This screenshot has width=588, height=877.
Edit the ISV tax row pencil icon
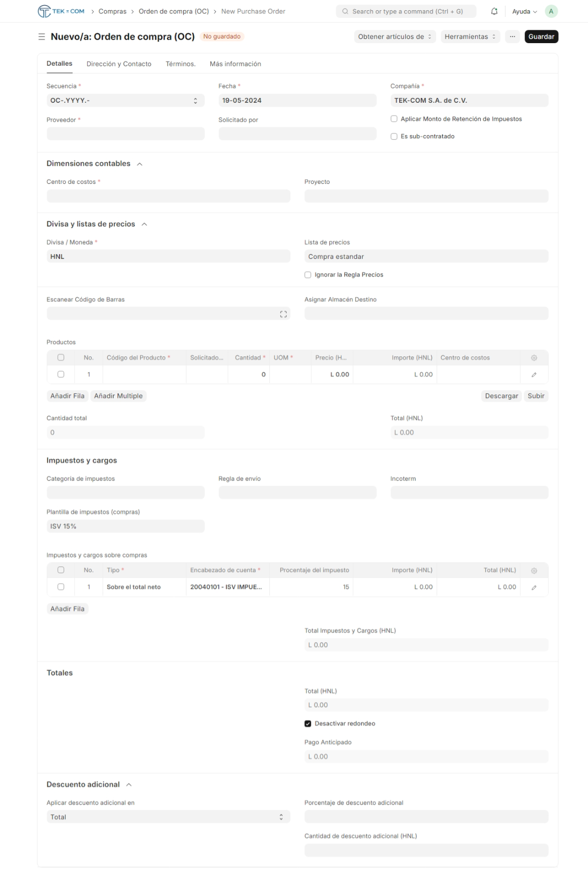pos(534,587)
